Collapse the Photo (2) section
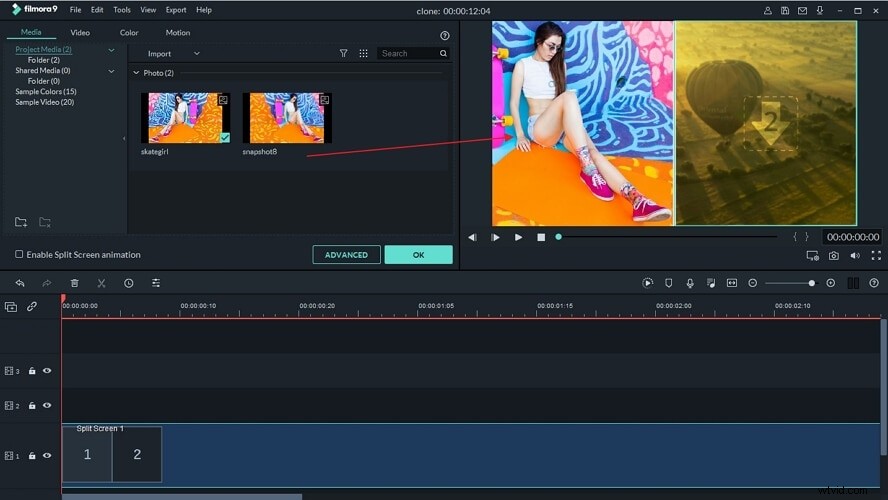This screenshot has width=888, height=500. (x=136, y=73)
